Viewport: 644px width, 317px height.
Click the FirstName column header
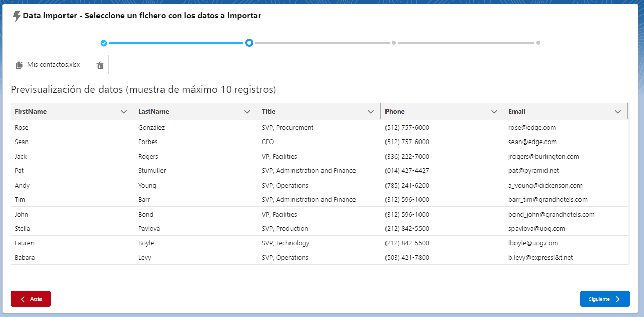coord(72,112)
